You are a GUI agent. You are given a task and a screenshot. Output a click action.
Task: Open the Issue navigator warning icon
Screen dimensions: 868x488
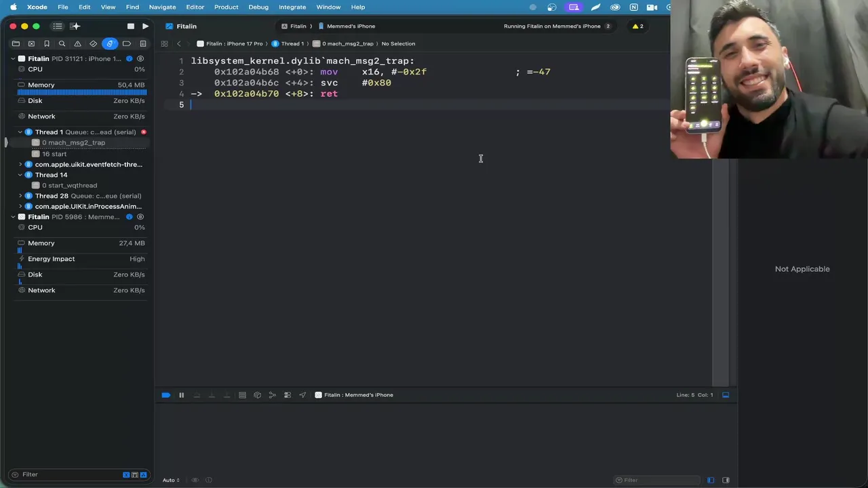[x=78, y=43]
